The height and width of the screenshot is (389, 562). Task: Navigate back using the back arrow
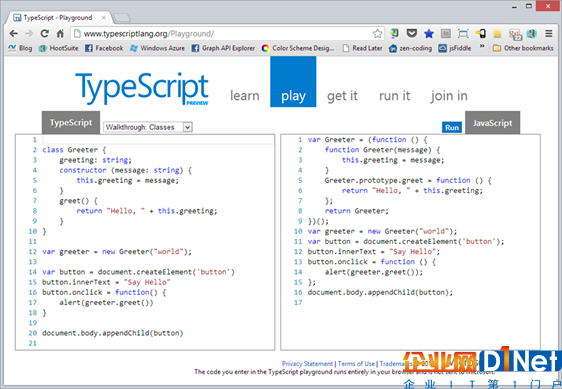pyautogui.click(x=14, y=34)
